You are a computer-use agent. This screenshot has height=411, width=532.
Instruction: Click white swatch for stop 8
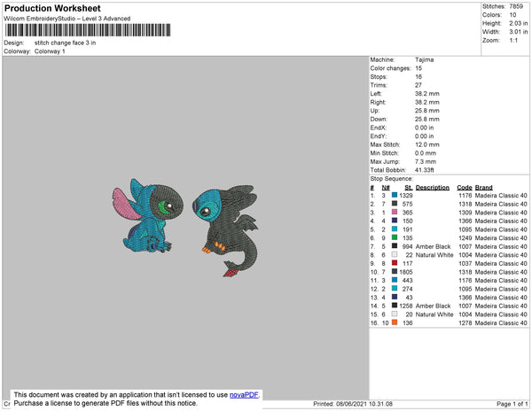(x=395, y=254)
